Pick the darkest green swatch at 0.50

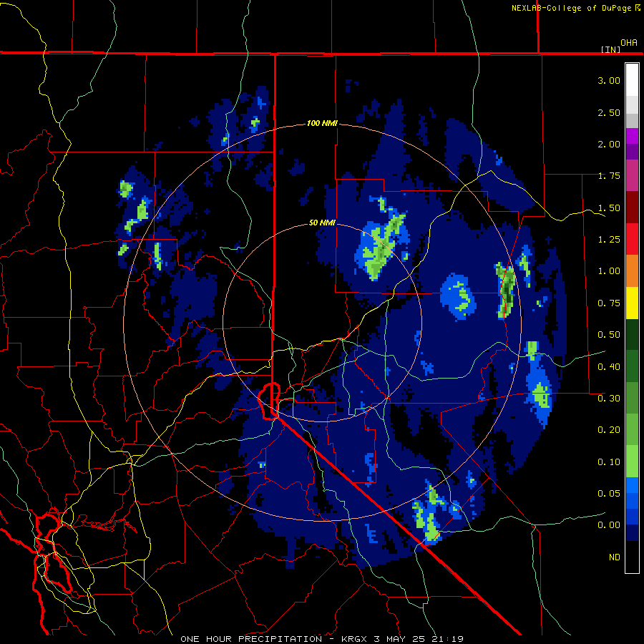coord(632,334)
